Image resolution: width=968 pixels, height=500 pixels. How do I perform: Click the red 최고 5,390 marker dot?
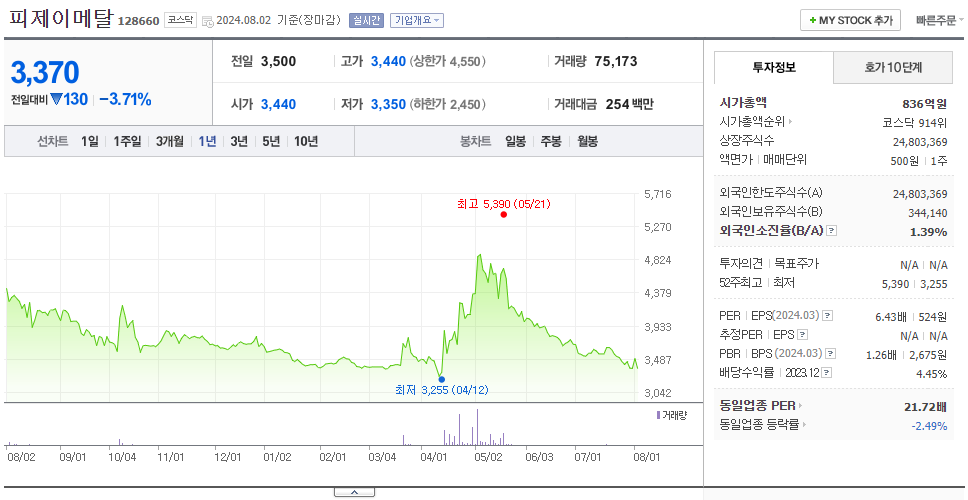504,215
